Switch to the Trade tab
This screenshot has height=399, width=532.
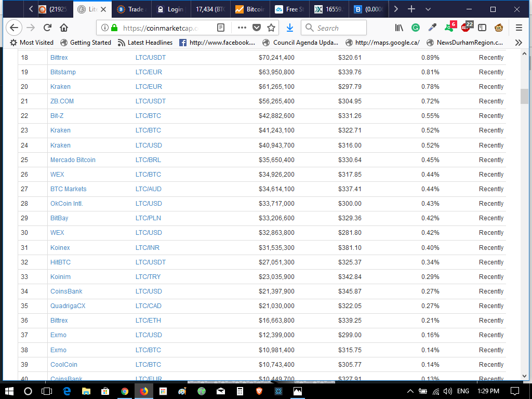[131, 9]
